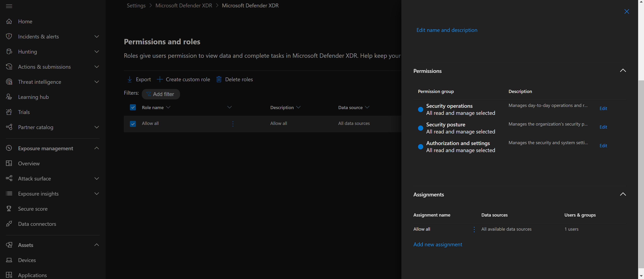The height and width of the screenshot is (279, 644).
Task: Edit Security posture permission group
Action: (x=603, y=127)
